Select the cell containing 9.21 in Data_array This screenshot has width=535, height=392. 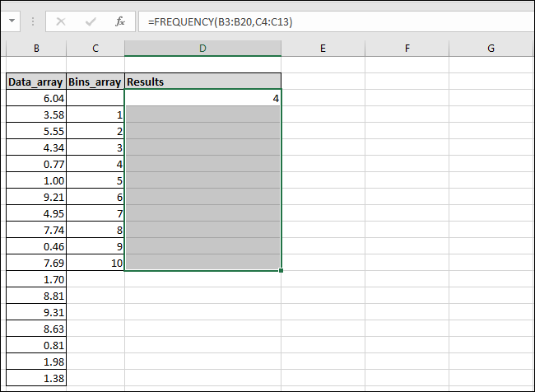[36, 197]
